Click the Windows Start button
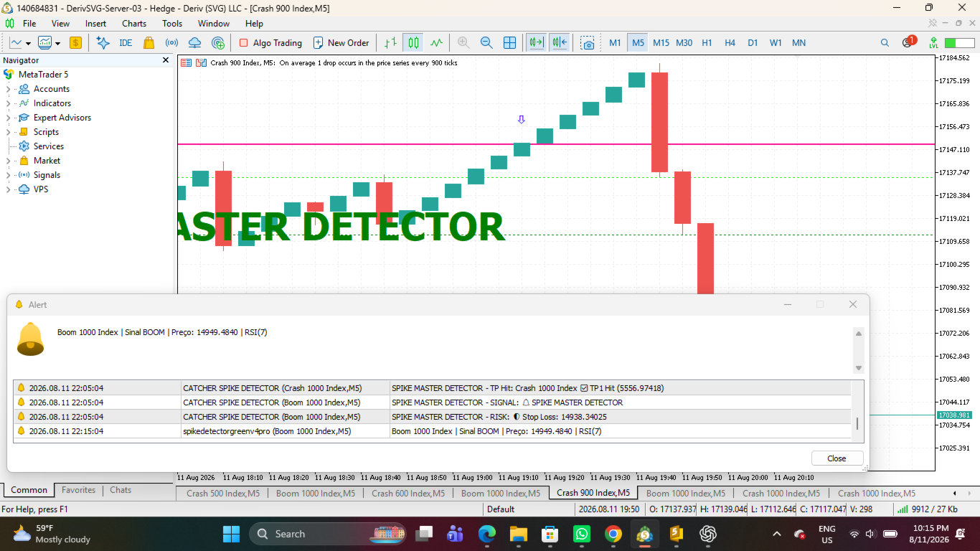980x551 pixels. 232,534
